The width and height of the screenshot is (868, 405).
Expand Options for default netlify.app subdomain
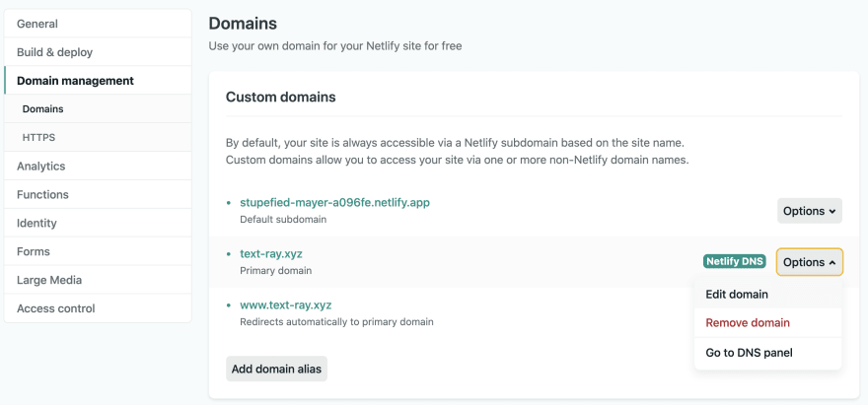(x=810, y=211)
